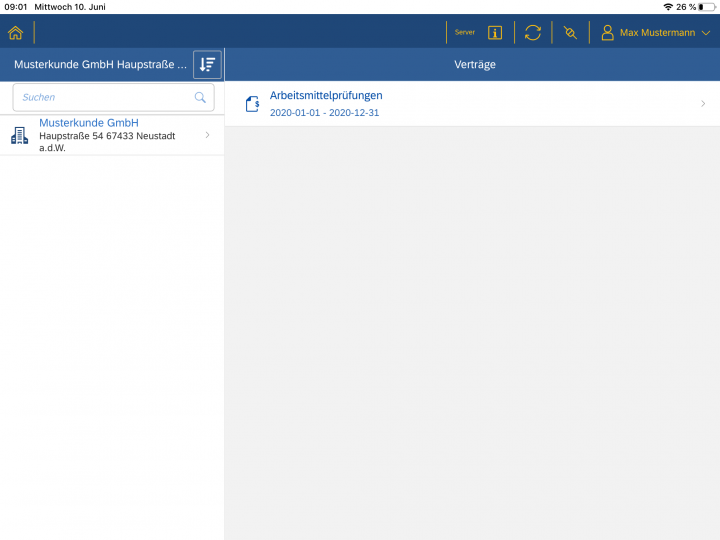Click the synchronize refresh icon
The height and width of the screenshot is (540, 720).
pos(533,32)
